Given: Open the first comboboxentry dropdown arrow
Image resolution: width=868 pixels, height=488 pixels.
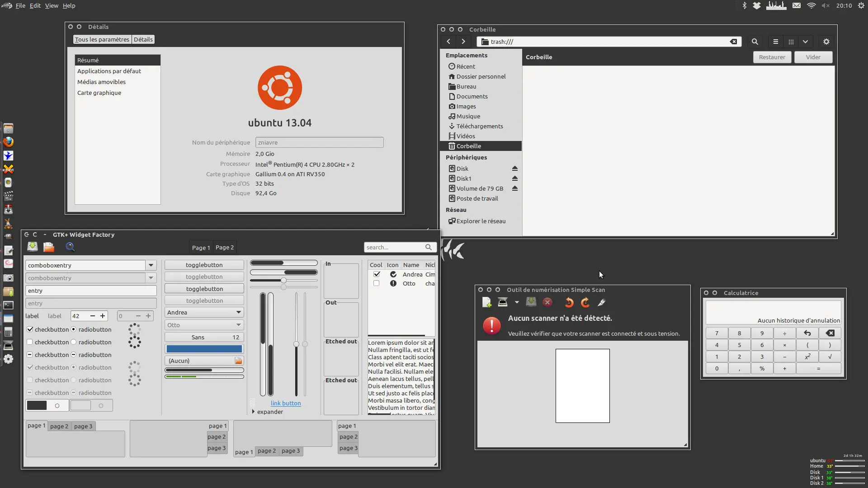Looking at the screenshot, I should coord(151,265).
